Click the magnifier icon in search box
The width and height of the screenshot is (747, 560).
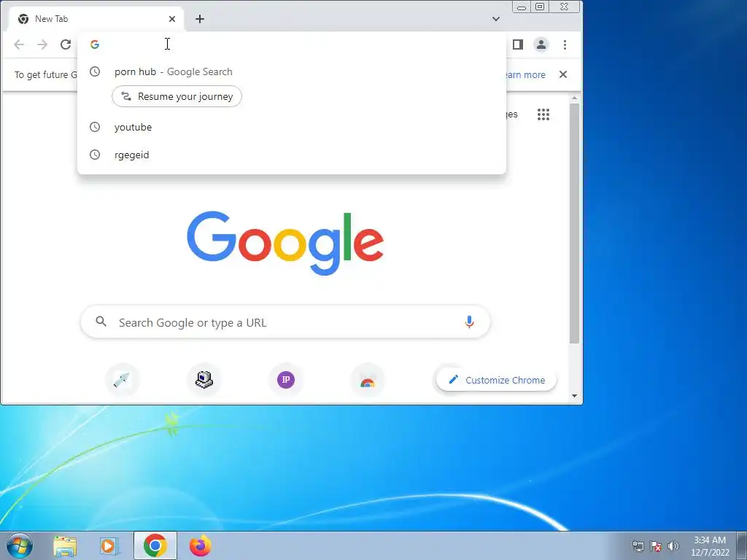click(x=101, y=322)
